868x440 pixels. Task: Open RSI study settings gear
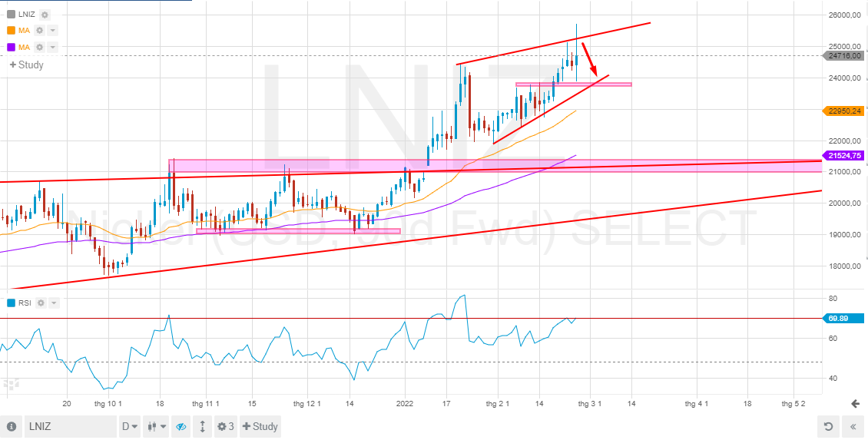coord(41,303)
